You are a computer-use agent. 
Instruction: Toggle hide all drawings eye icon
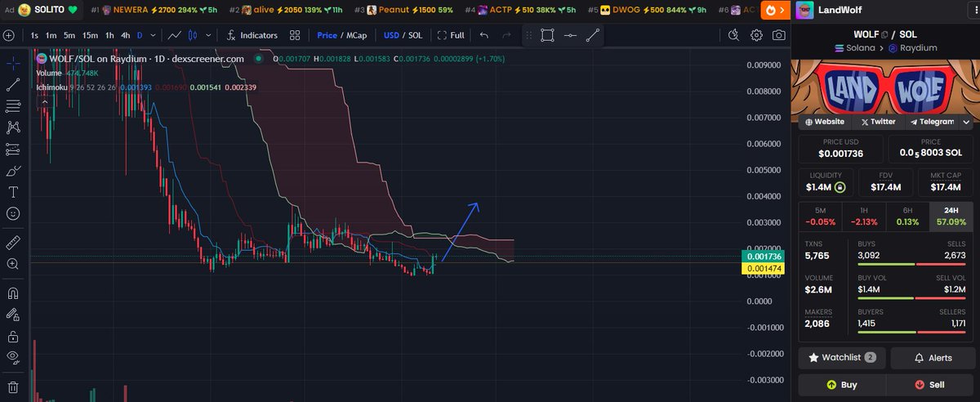point(12,357)
